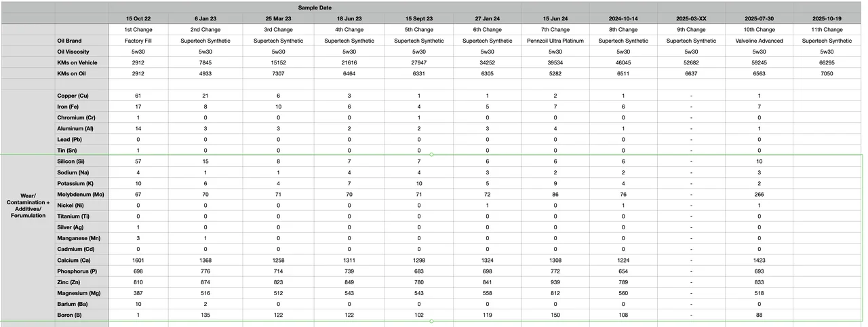Select the Copper (Cu) row label
The width and height of the screenshot is (868, 327).
pyautogui.click(x=73, y=96)
